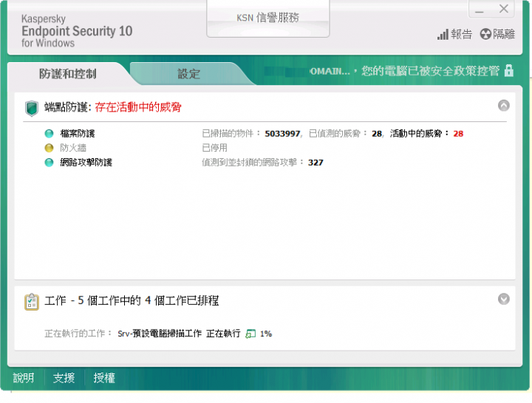Click the red 存在活動中的威脅 status text
532x403 pixels.
coord(138,107)
